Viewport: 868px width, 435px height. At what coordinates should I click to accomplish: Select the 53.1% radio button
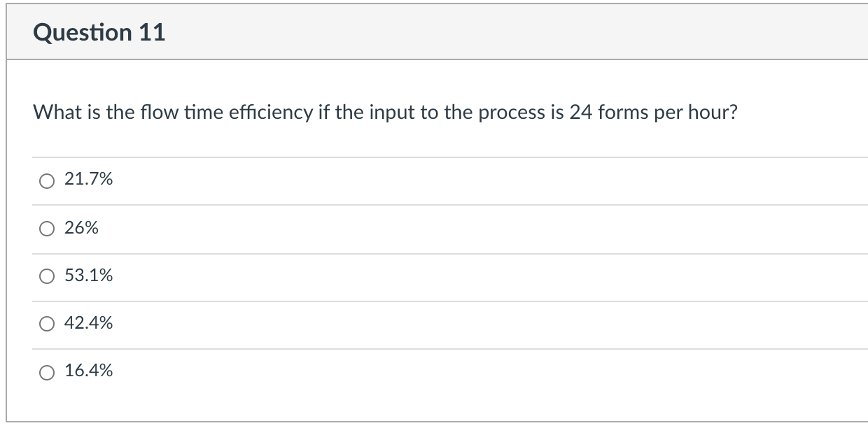coord(46,276)
